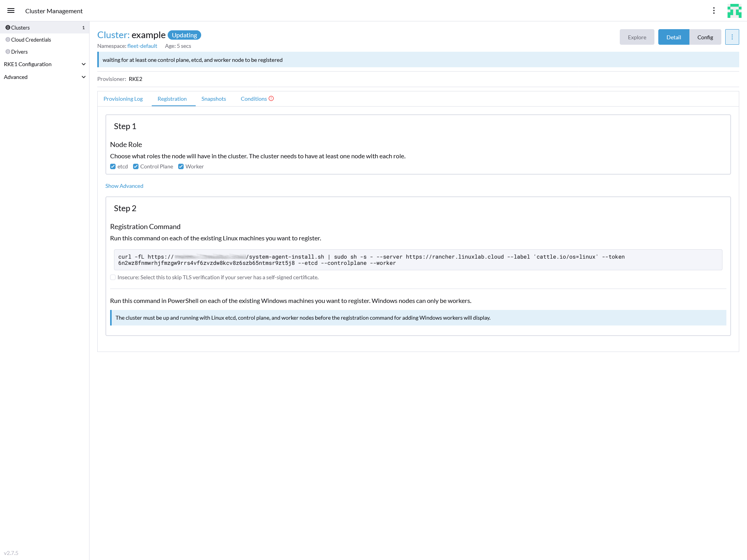The width and height of the screenshot is (747, 560).
Task: Open the actions menu beside the Config button
Action: (732, 37)
